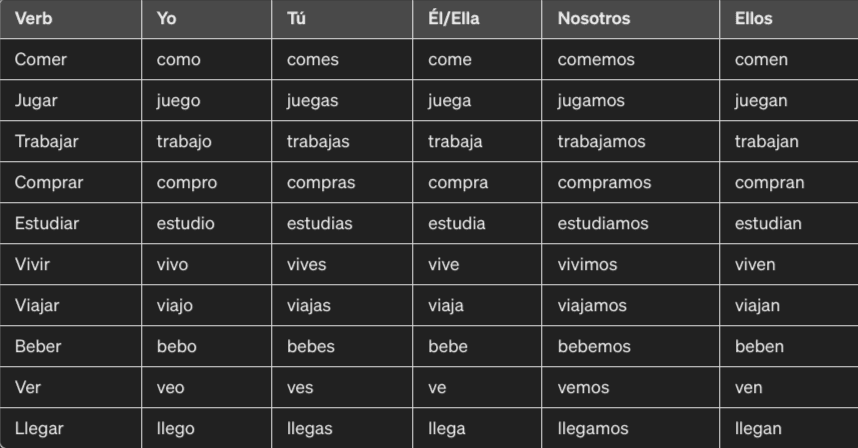Click the Comer verb cell

tap(40, 60)
